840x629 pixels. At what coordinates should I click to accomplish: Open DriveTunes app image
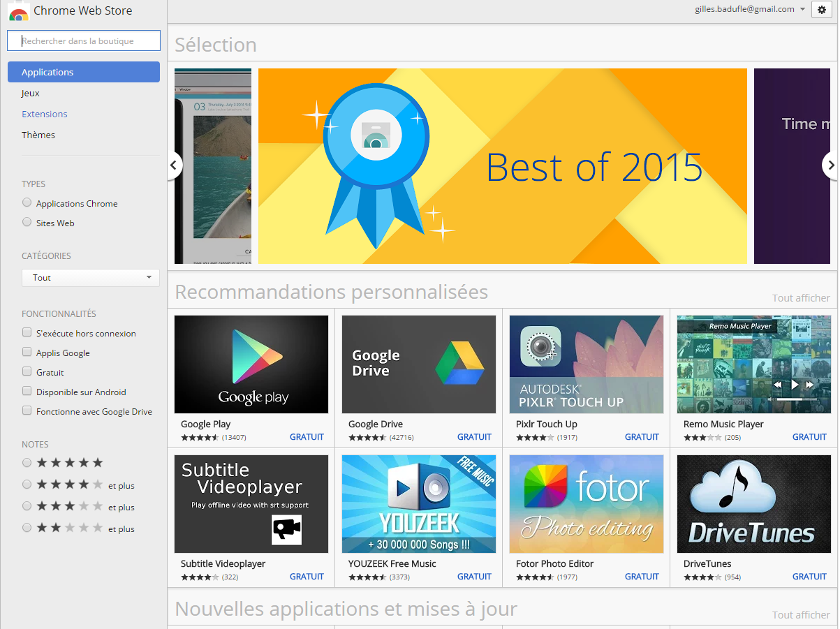[754, 504]
